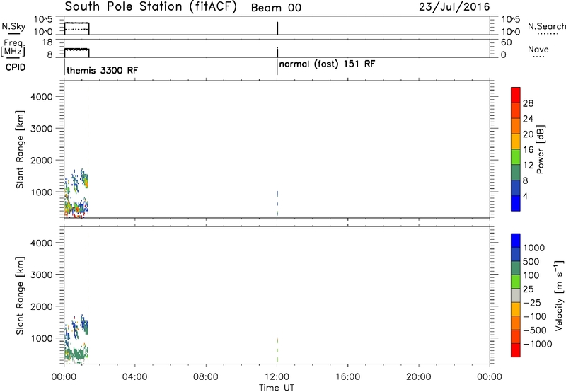Click the 12:00 UT echo marks in power panel
Screen dimensions: 566x392
pyautogui.click(x=277, y=203)
